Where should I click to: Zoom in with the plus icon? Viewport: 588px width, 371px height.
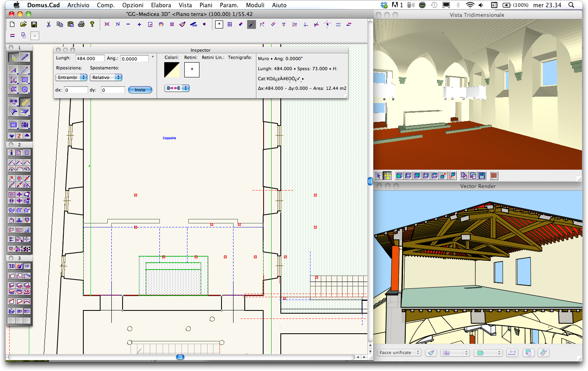[139, 24]
